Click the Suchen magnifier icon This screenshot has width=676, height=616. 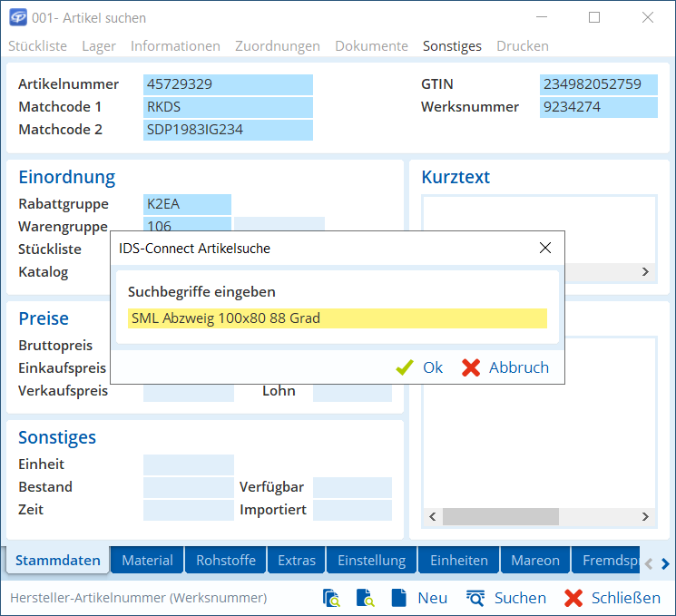click(475, 598)
